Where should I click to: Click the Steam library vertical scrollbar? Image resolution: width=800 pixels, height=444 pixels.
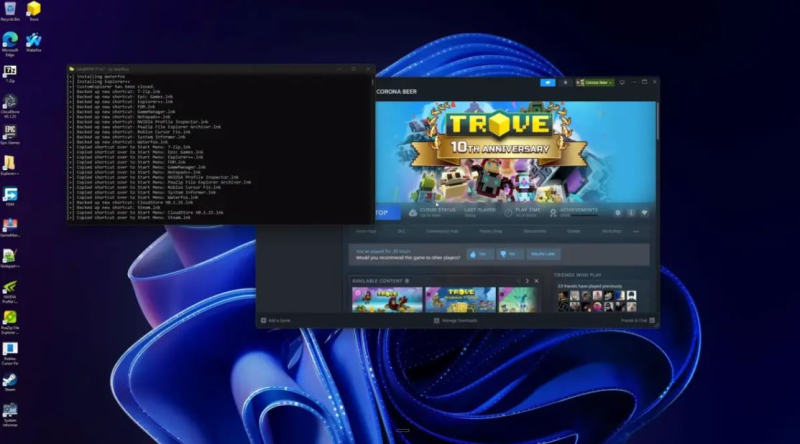tap(657, 121)
